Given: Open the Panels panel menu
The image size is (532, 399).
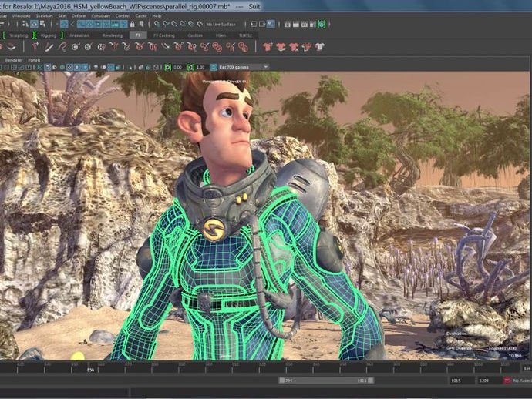Looking at the screenshot, I should pos(34,60).
